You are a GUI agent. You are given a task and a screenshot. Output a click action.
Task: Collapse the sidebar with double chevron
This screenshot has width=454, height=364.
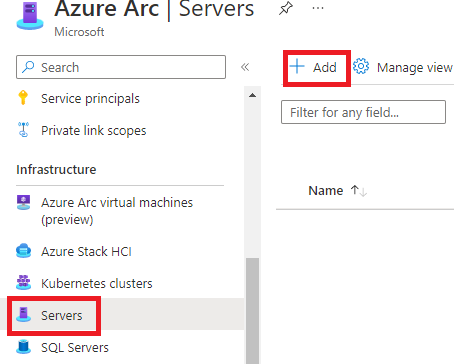tap(245, 67)
